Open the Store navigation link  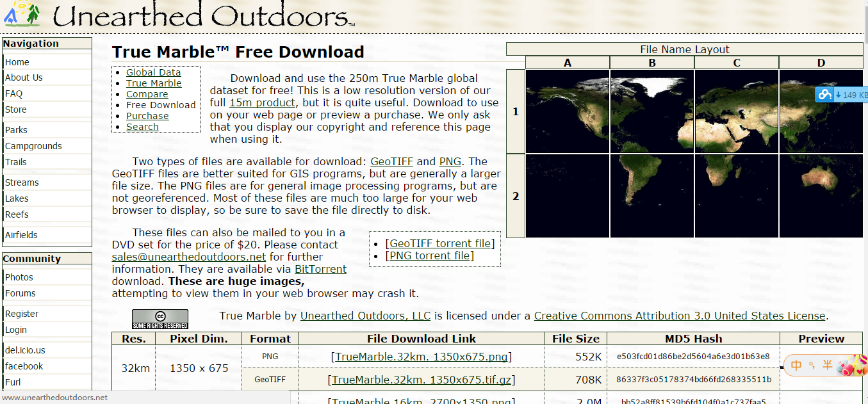pos(16,109)
